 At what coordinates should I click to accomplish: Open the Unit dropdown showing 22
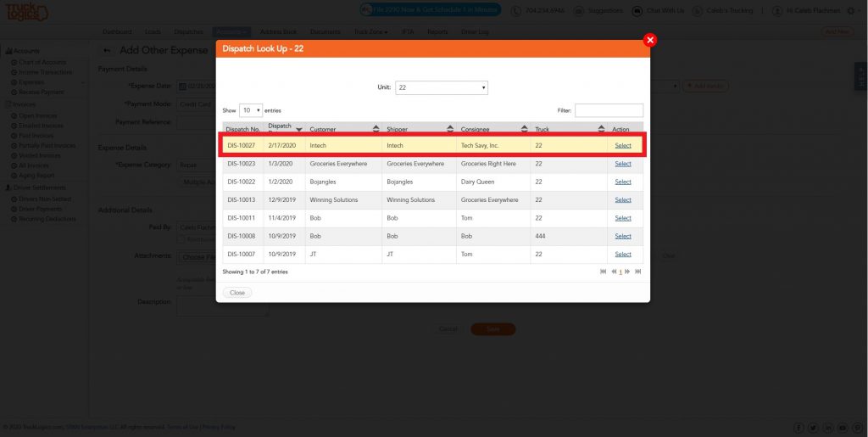pos(441,87)
